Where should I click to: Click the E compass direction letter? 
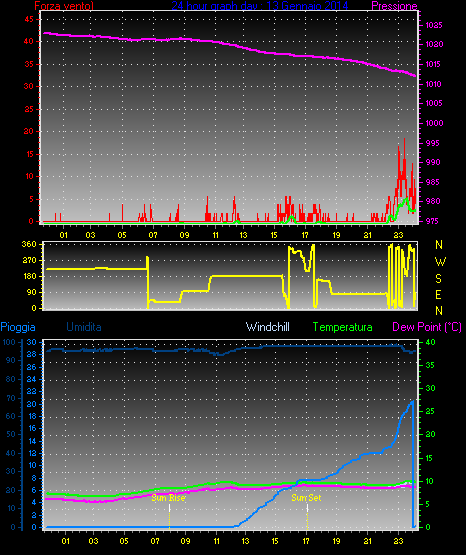(x=438, y=295)
